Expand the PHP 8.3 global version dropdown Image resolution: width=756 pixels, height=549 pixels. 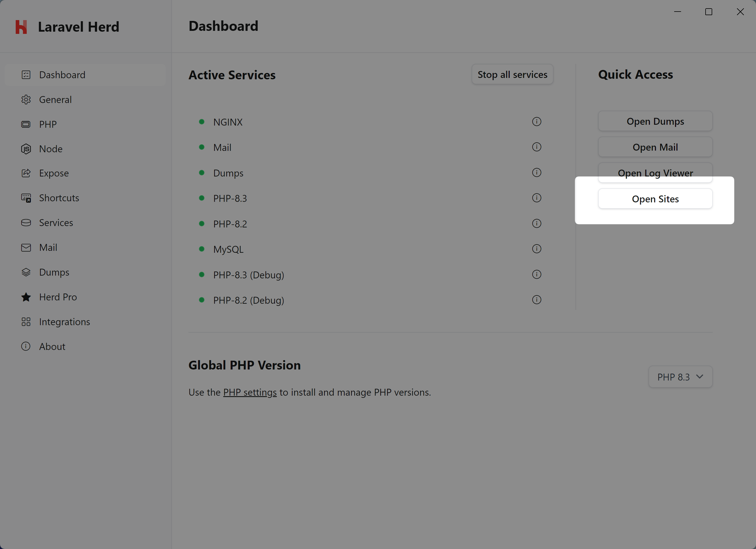(x=680, y=377)
